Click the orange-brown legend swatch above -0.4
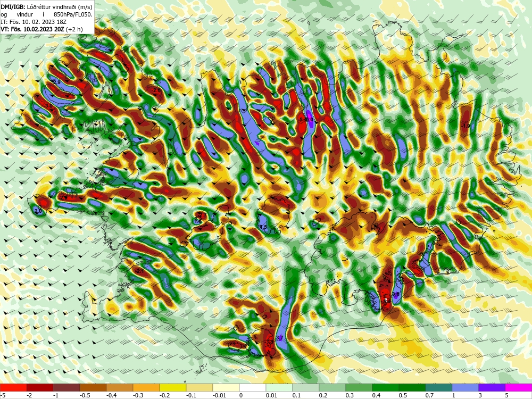This screenshot has width=532, height=399. pyautogui.click(x=120, y=387)
